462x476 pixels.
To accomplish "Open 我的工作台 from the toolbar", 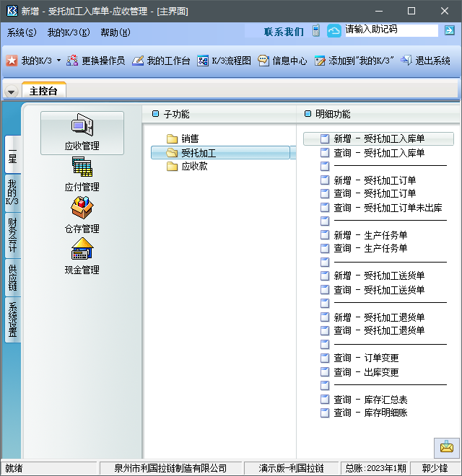I will pos(161,61).
